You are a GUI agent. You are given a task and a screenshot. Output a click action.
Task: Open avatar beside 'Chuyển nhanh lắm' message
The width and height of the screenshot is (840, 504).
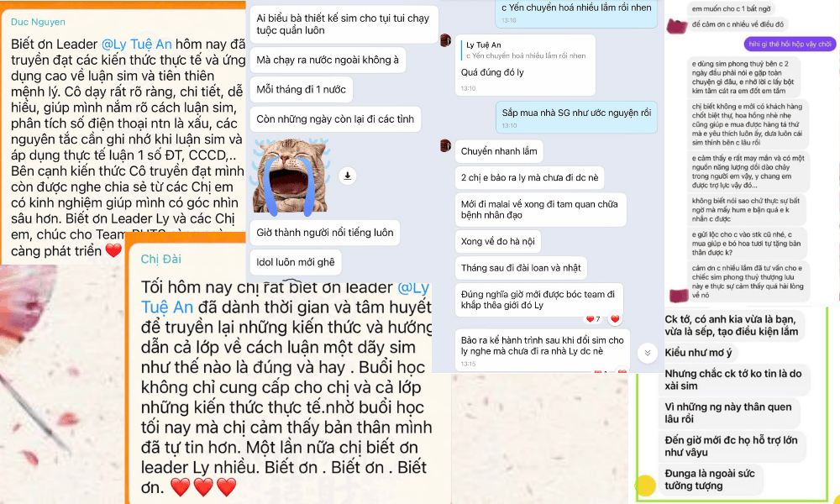click(445, 145)
